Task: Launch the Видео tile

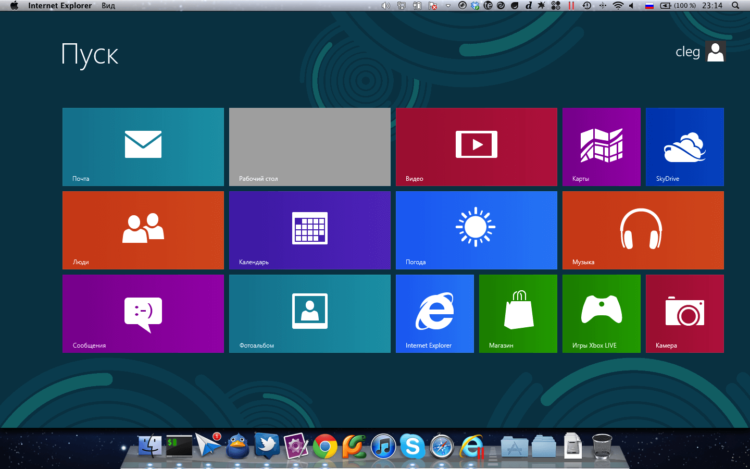Action: pos(476,147)
